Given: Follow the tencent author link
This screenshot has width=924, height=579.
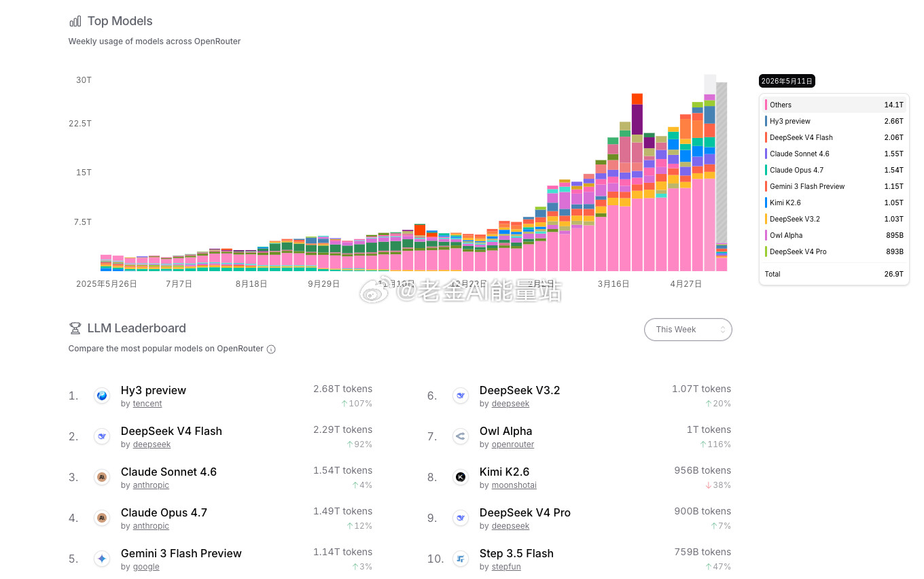Looking at the screenshot, I should point(147,404).
